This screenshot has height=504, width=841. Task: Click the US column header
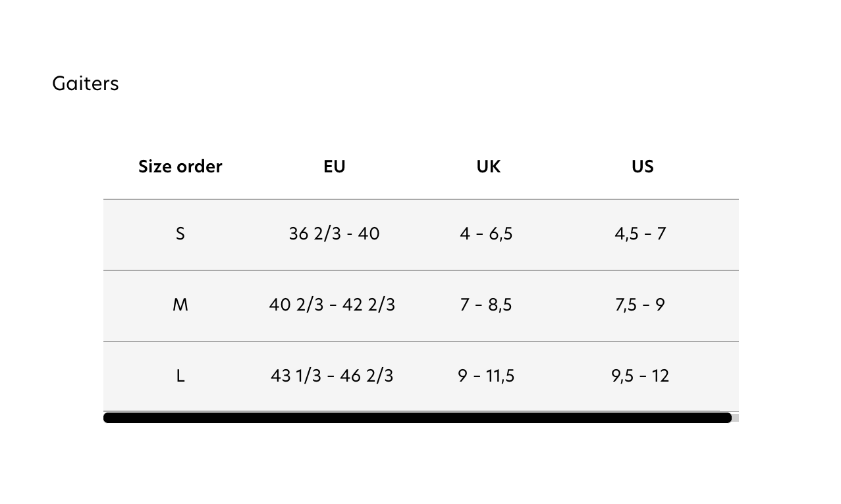(x=642, y=166)
